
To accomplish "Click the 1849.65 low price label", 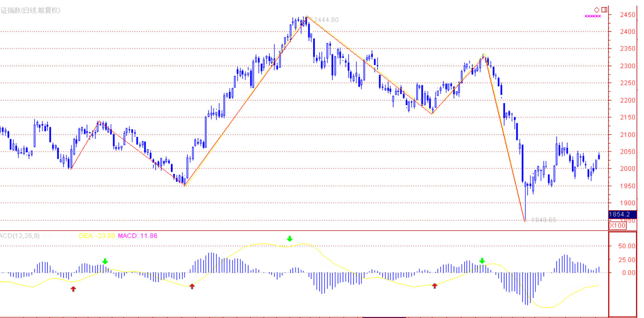I will [x=544, y=220].
